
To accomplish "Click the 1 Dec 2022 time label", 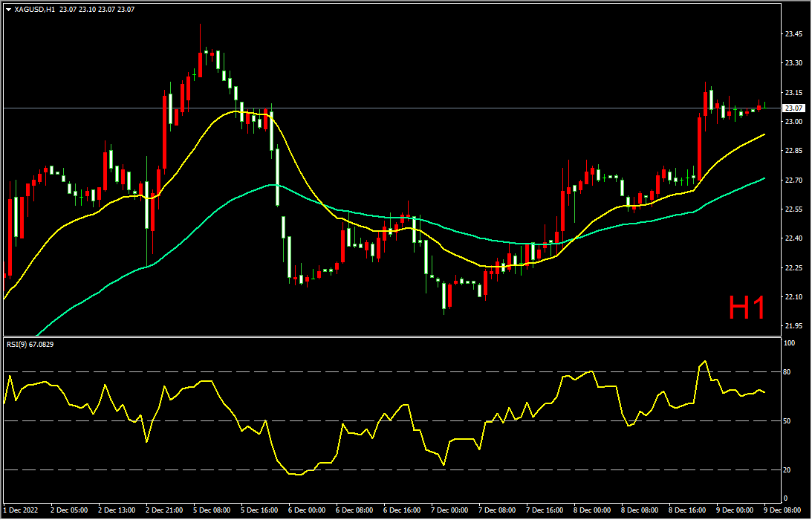I will (x=19, y=510).
